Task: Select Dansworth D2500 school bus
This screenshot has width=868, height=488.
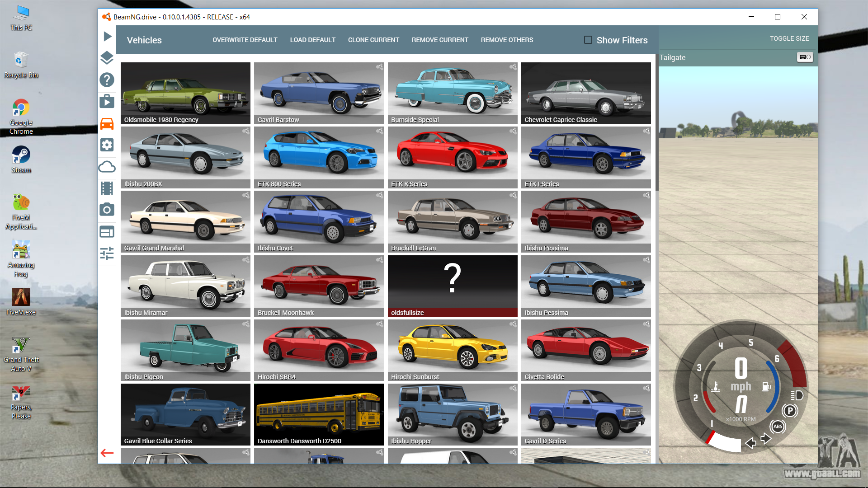Action: click(x=319, y=414)
